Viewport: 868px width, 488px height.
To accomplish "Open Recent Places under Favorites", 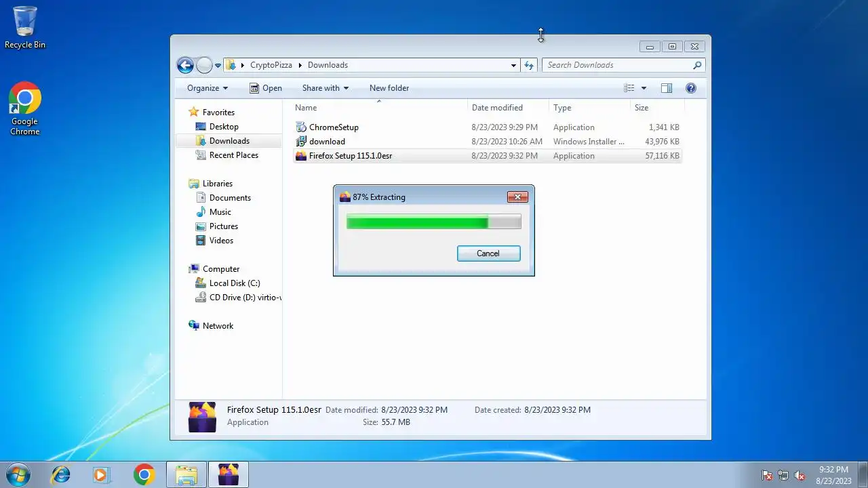I will click(x=234, y=155).
